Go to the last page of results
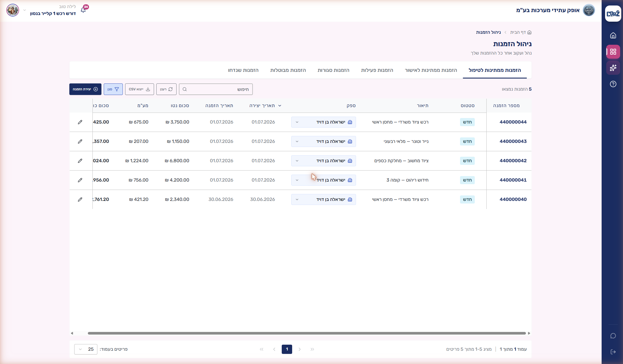This screenshot has height=364, width=623. pyautogui.click(x=262, y=349)
